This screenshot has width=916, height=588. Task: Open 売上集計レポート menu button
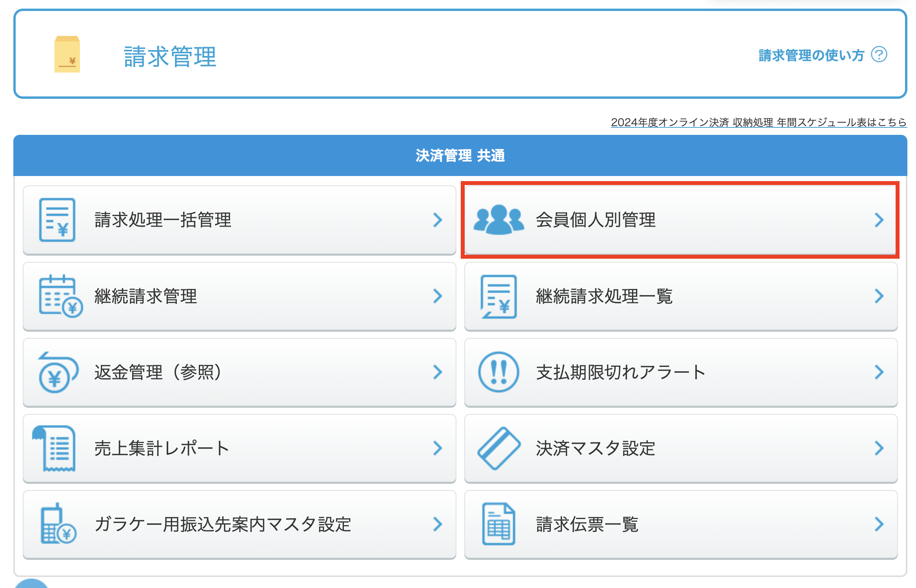pos(240,448)
